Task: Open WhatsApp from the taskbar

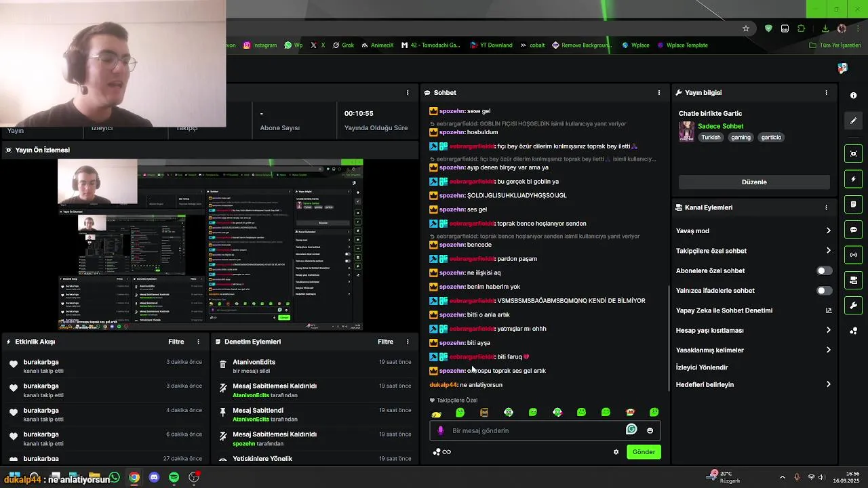Action: pyautogui.click(x=115, y=477)
